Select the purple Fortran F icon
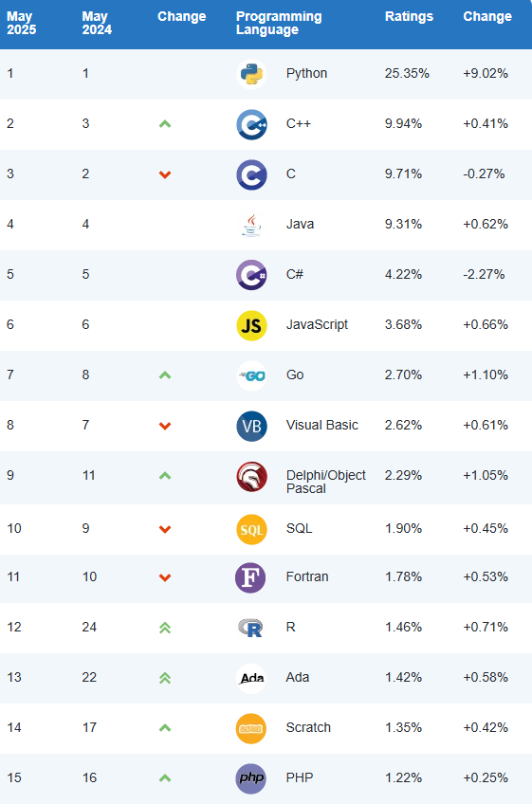The image size is (532, 804). click(x=250, y=577)
